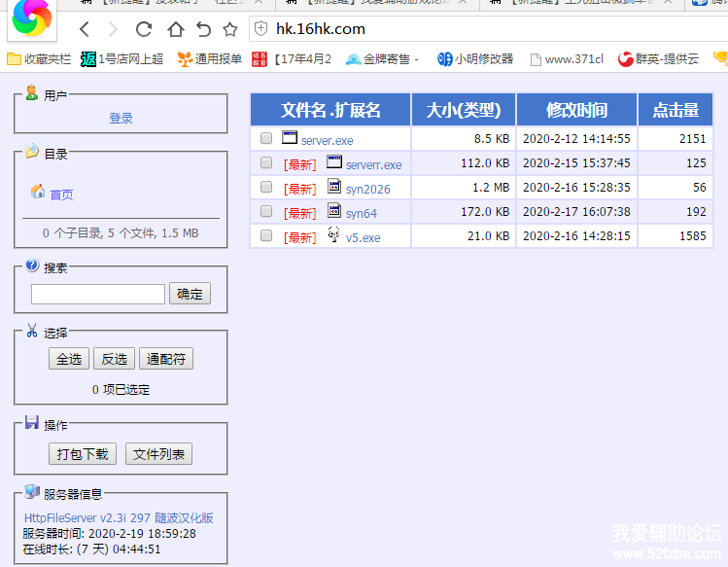The height and width of the screenshot is (567, 728).
Task: Click the syn2026 file icon
Action: pyautogui.click(x=334, y=186)
